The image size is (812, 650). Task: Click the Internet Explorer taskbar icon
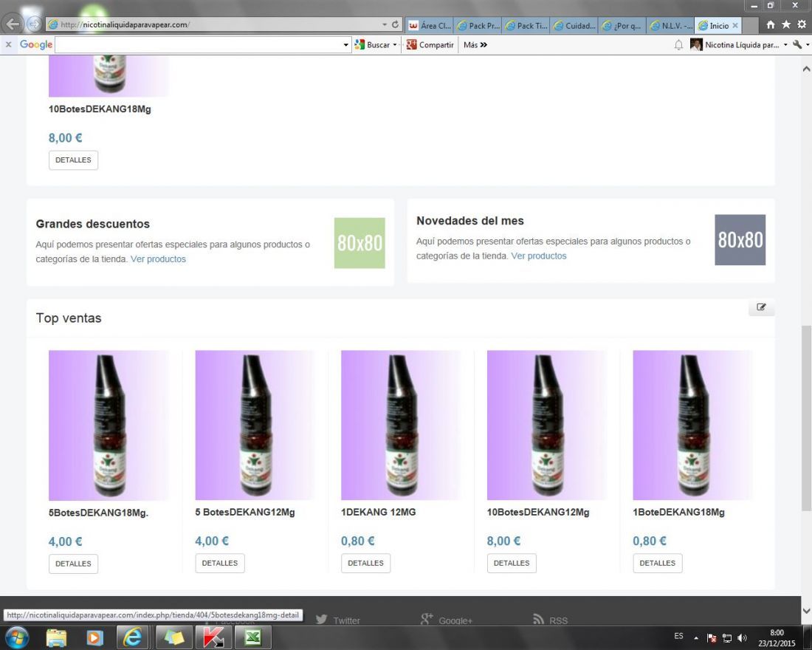coord(133,637)
